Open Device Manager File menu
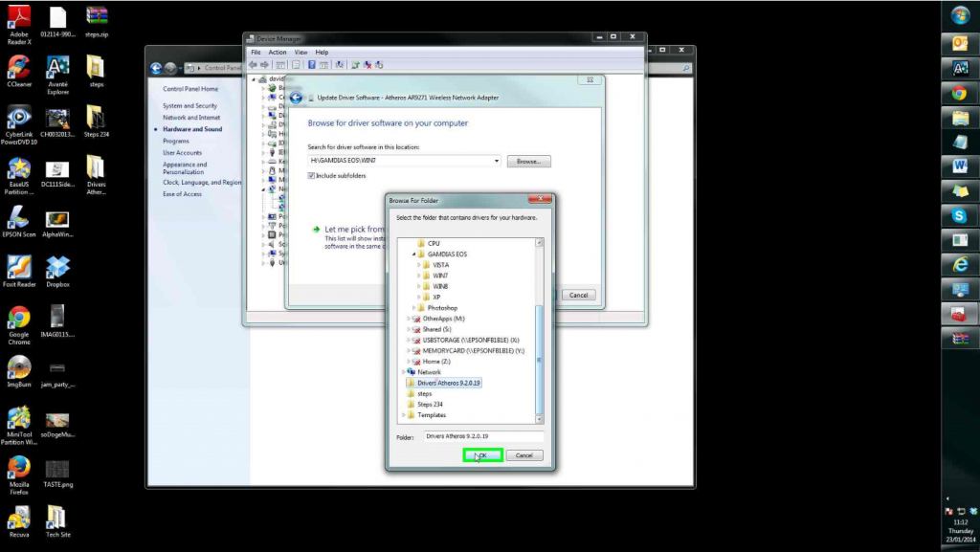 tap(256, 53)
